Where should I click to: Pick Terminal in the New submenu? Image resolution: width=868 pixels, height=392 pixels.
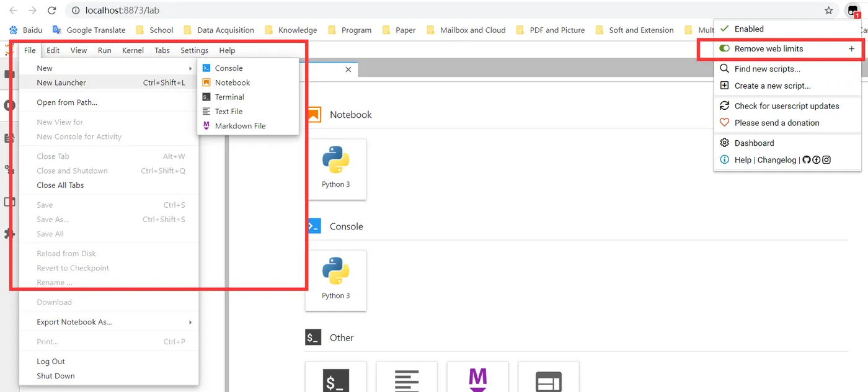tap(248, 97)
